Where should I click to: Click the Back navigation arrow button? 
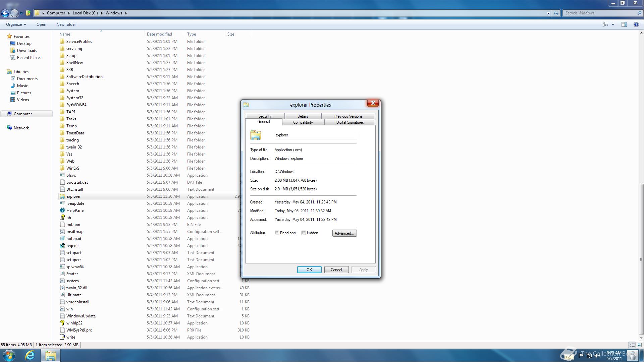pos(5,13)
